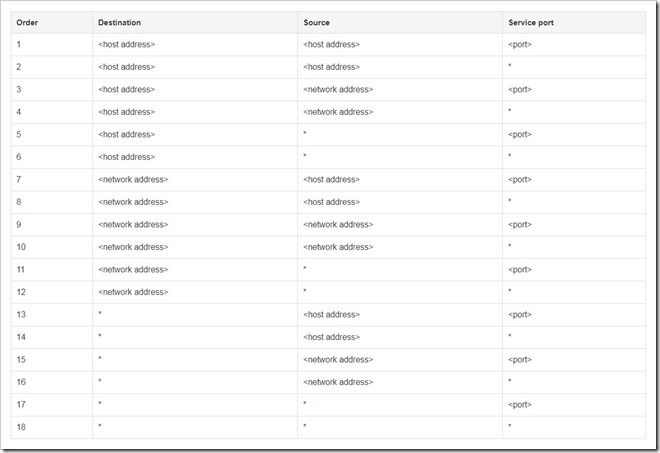This screenshot has height=453, width=660.
Task: Select the Service port cell in row 11
Action: click(x=519, y=269)
